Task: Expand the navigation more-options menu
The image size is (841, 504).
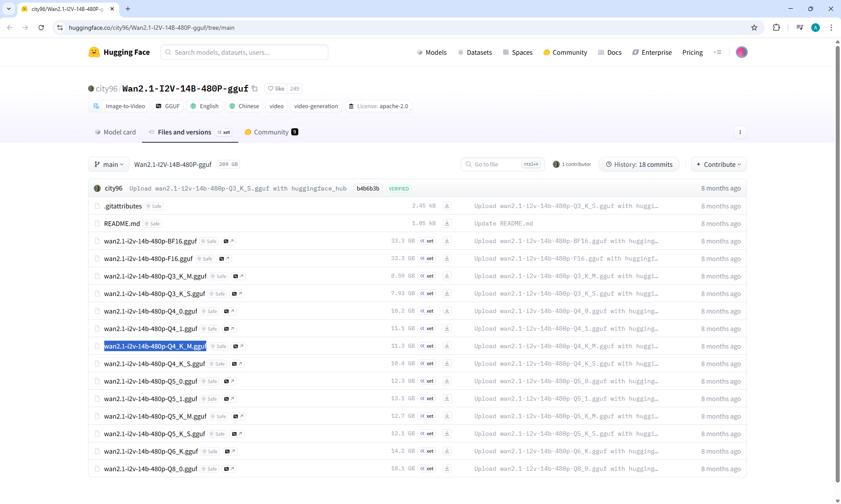Action: (x=717, y=52)
